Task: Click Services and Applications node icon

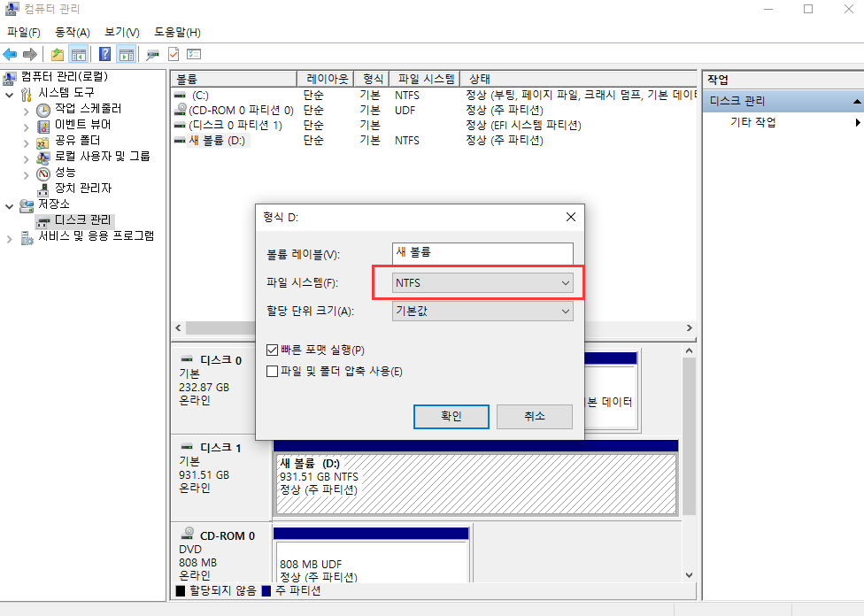Action: [27, 237]
